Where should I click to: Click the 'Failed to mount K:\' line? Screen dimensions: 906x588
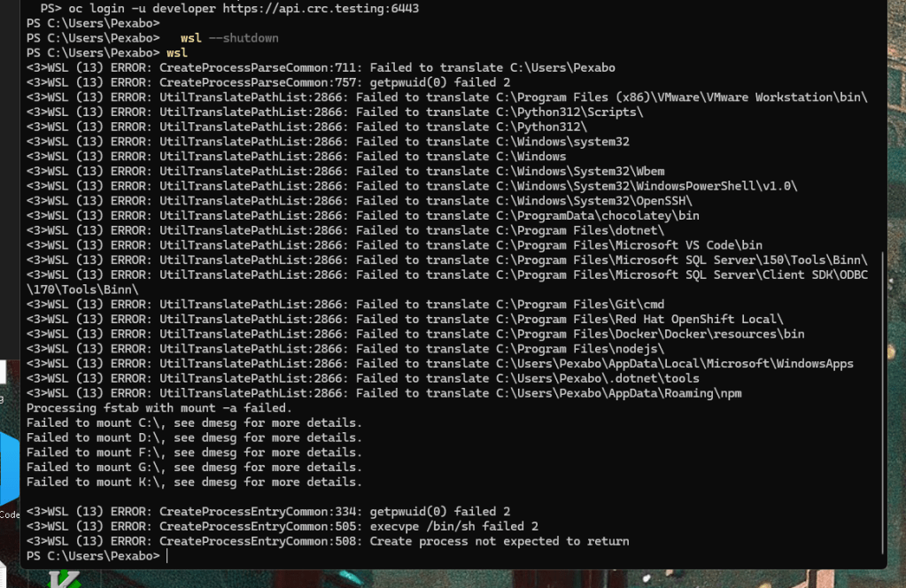194,483
